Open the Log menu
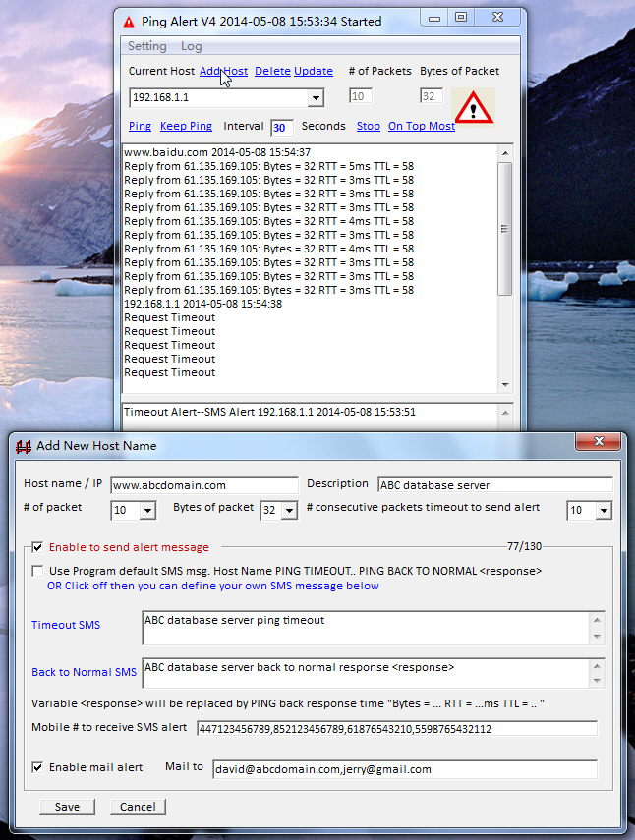Image resolution: width=635 pixels, height=840 pixels. [x=192, y=46]
